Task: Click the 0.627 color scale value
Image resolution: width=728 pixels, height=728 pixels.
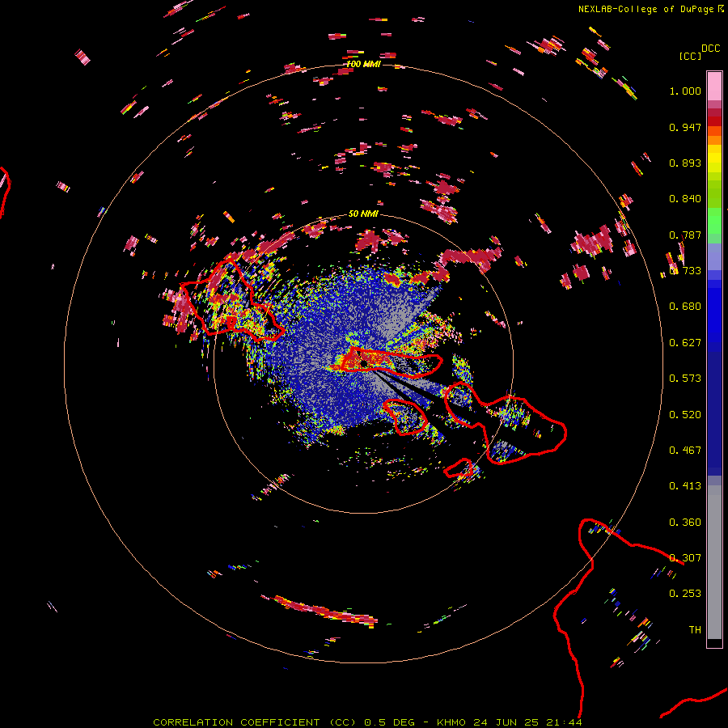Action: coord(685,343)
